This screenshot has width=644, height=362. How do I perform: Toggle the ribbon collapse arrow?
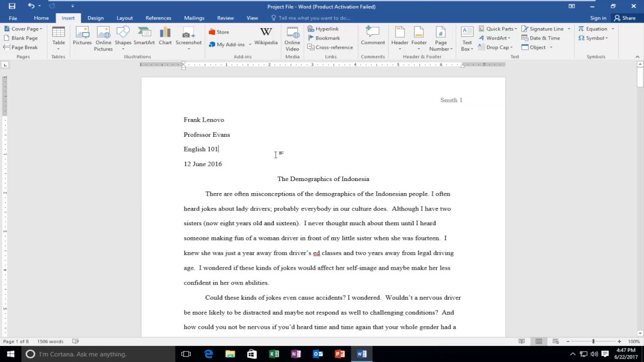(x=638, y=57)
